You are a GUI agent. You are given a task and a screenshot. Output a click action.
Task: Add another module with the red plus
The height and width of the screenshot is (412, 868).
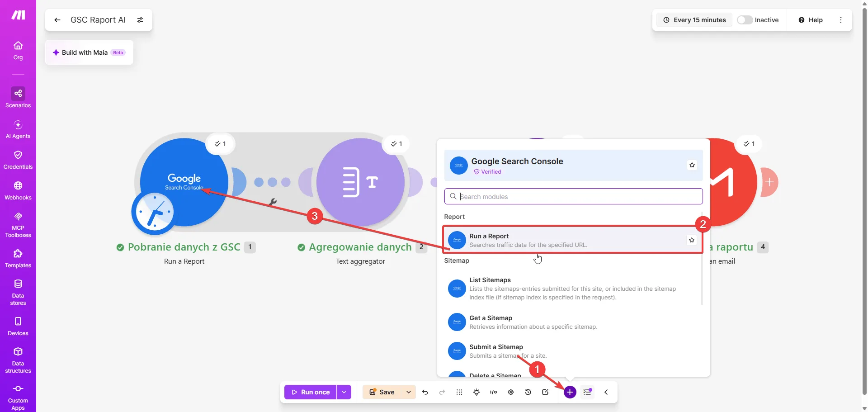(x=769, y=182)
